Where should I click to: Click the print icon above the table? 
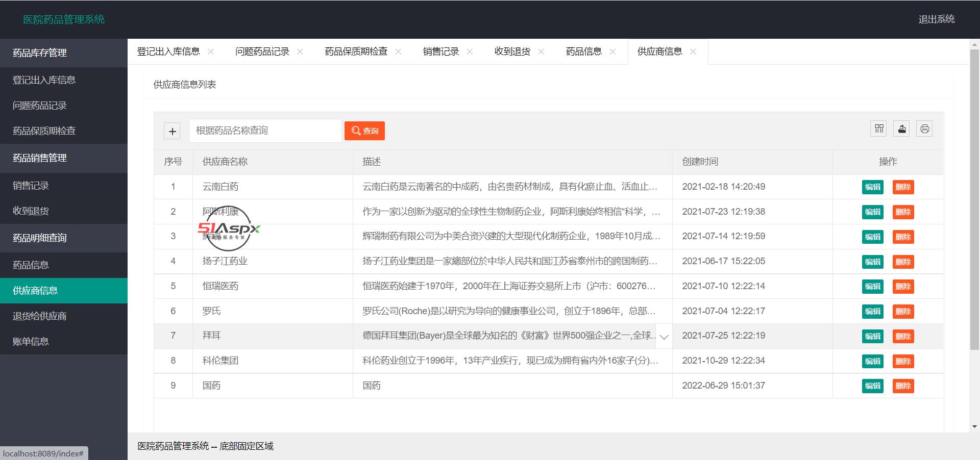click(x=924, y=129)
